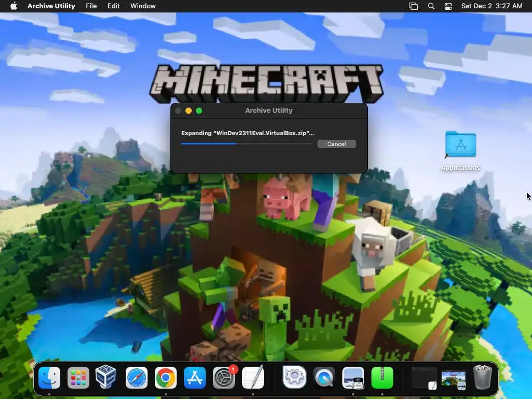Open Launchpad from the Dock
The height and width of the screenshot is (399, 532).
click(x=78, y=377)
